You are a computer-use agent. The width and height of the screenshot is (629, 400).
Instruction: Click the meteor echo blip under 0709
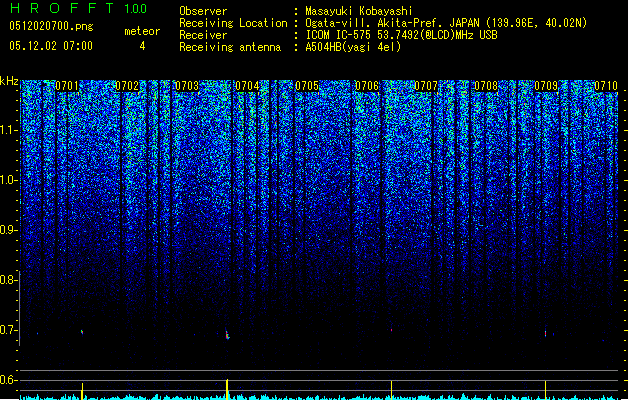pos(546,333)
